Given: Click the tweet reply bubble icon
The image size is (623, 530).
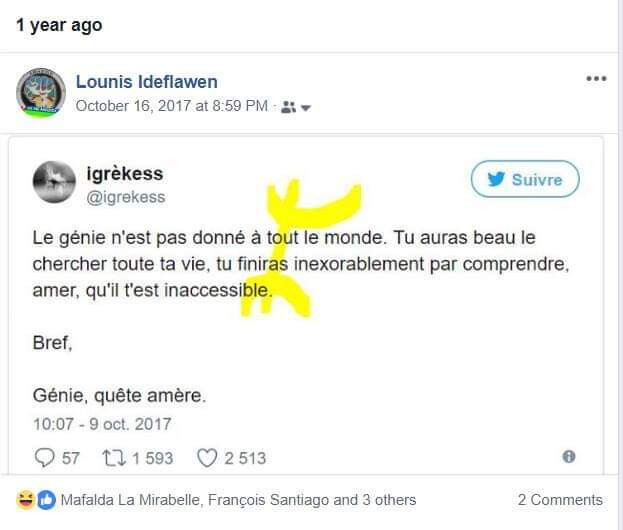Looking at the screenshot, I should pyautogui.click(x=46, y=458).
